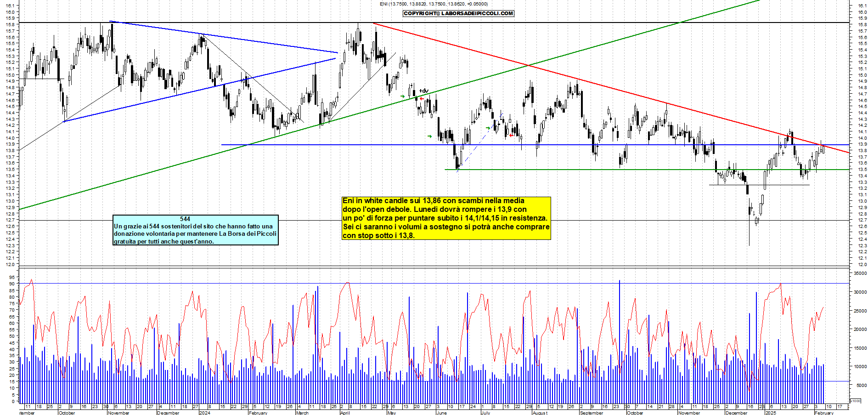Click the "September" month label
868x415 pixels.
click(592, 413)
